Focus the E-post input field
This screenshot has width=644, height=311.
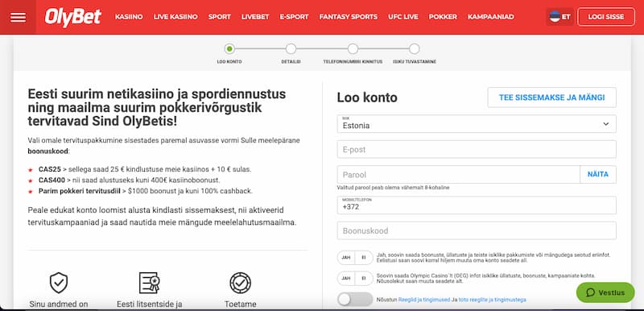coord(477,149)
